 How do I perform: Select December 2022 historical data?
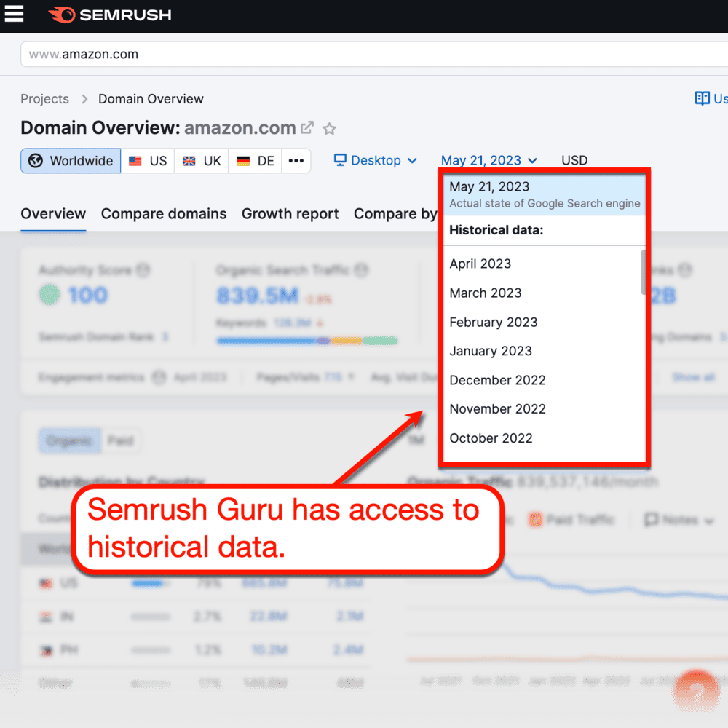497,380
